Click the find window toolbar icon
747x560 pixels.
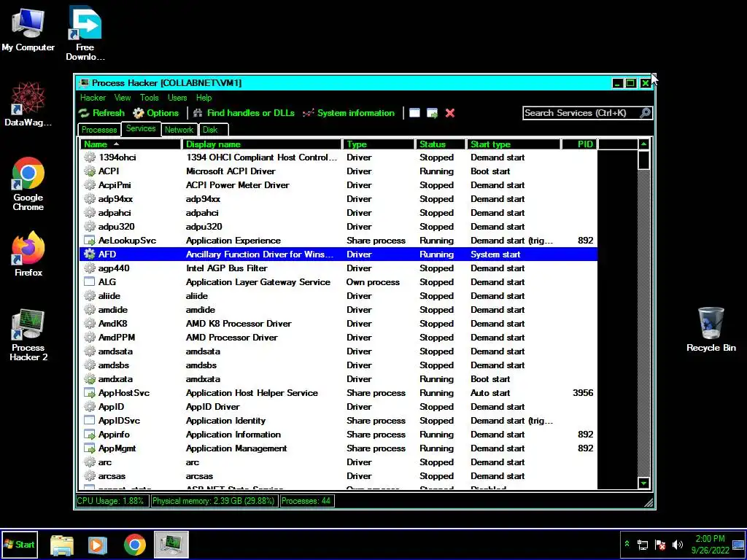coord(414,113)
